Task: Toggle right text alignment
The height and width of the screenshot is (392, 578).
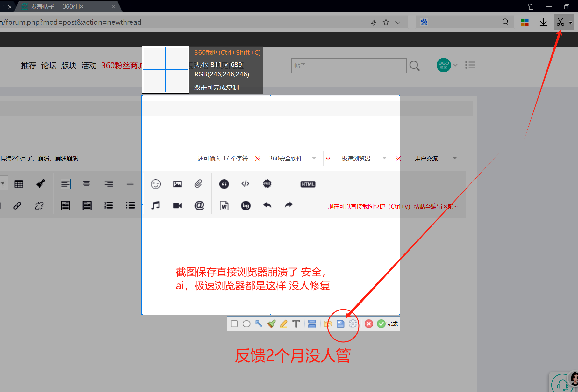Action: (109, 184)
